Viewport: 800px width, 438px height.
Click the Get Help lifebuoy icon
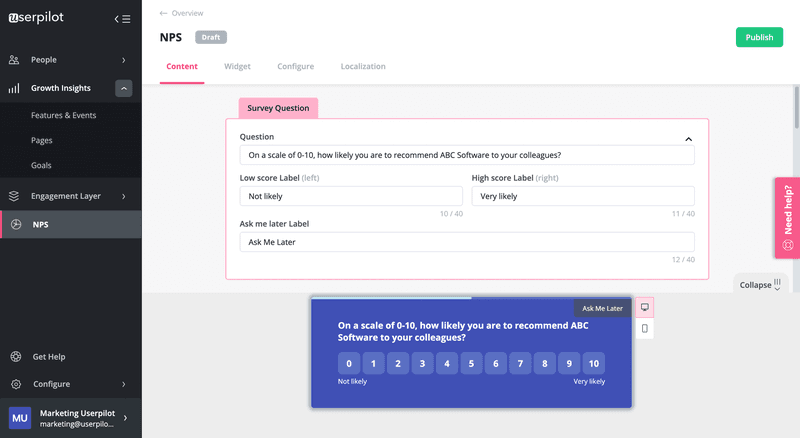pos(16,357)
